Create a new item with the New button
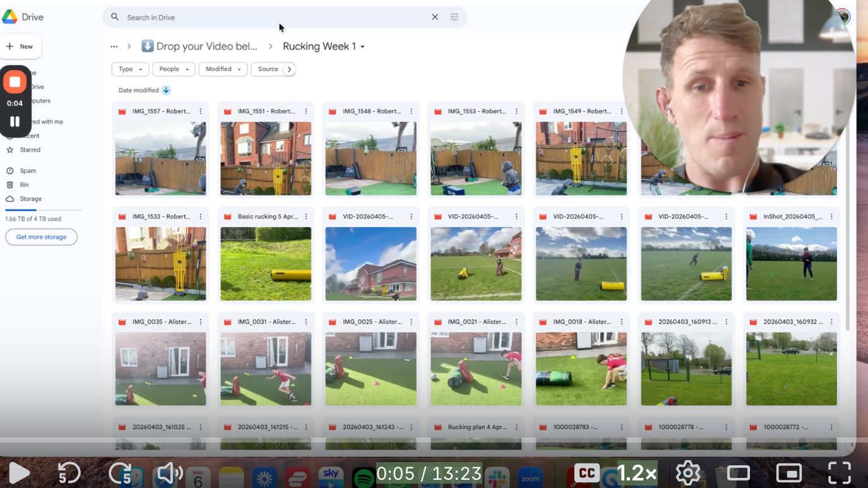The width and height of the screenshot is (868, 488). pos(20,47)
